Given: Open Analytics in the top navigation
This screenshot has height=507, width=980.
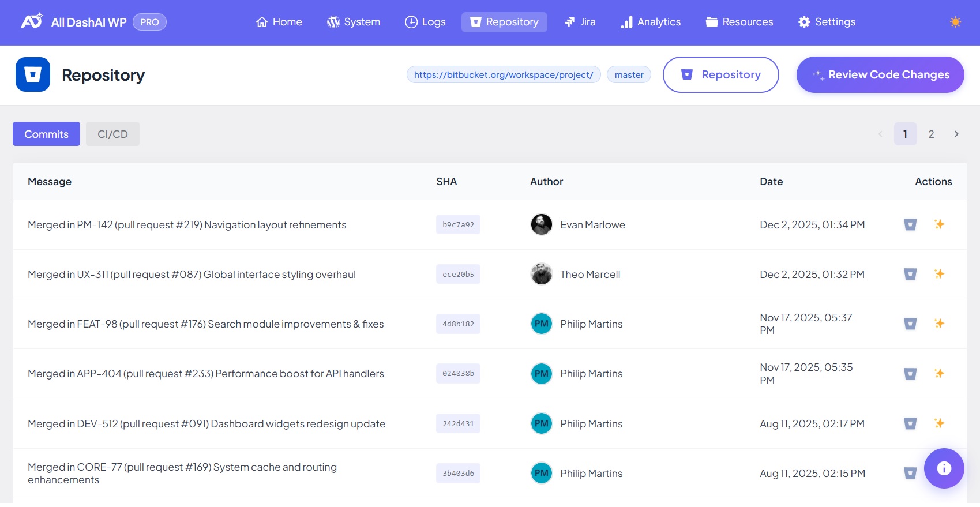Looking at the screenshot, I should [651, 22].
